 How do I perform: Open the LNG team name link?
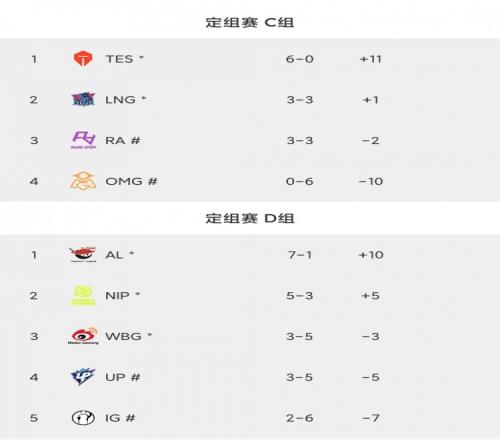tap(120, 100)
